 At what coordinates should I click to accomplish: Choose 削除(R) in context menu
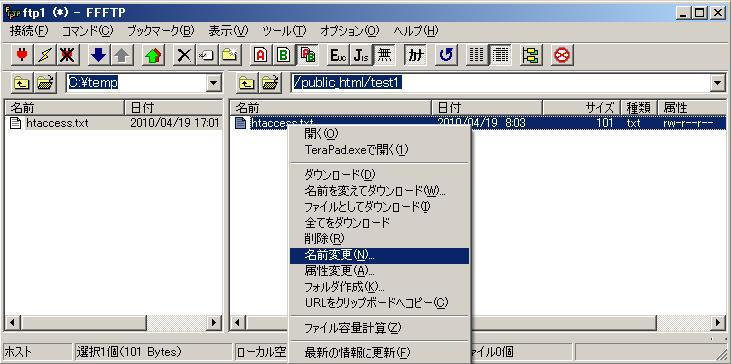point(379,239)
